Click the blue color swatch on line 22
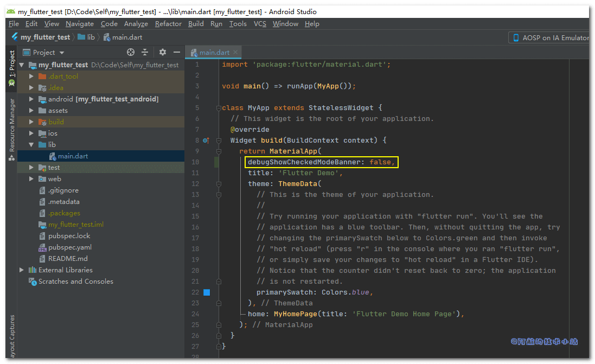Image resolution: width=595 pixels, height=364 pixels. (x=207, y=292)
